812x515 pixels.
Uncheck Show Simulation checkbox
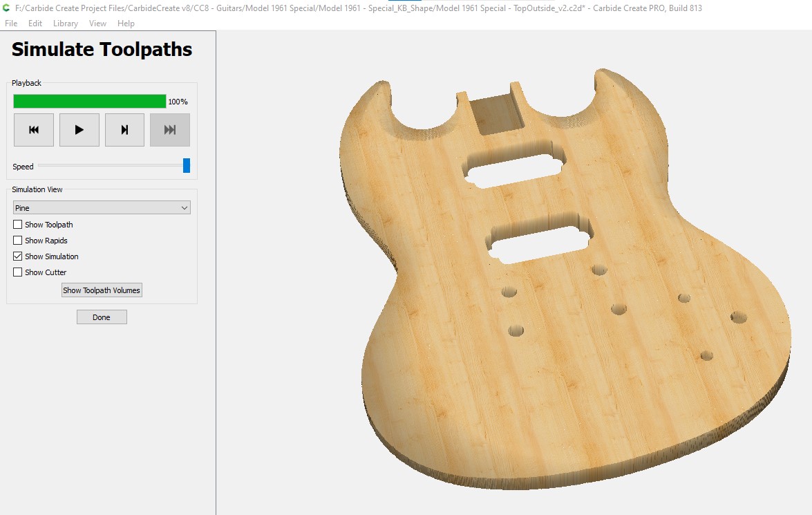tap(17, 256)
